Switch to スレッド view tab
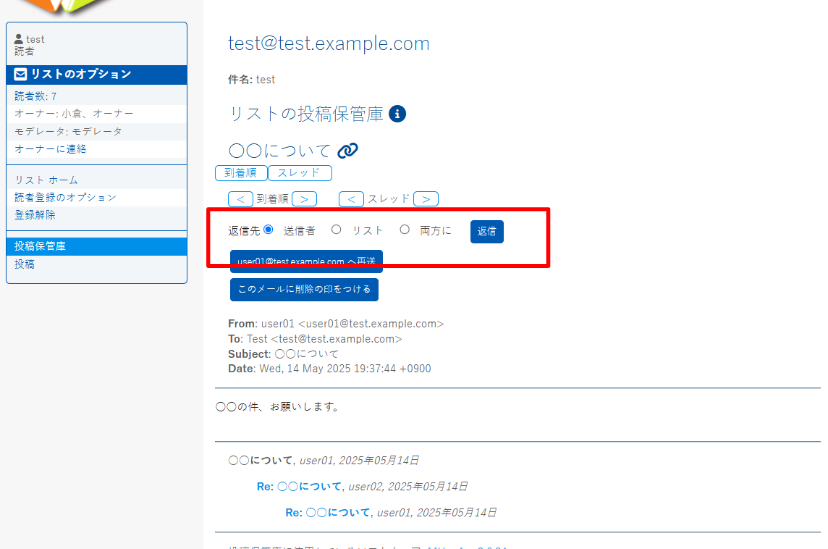Image resolution: width=828 pixels, height=549 pixels. point(299,173)
